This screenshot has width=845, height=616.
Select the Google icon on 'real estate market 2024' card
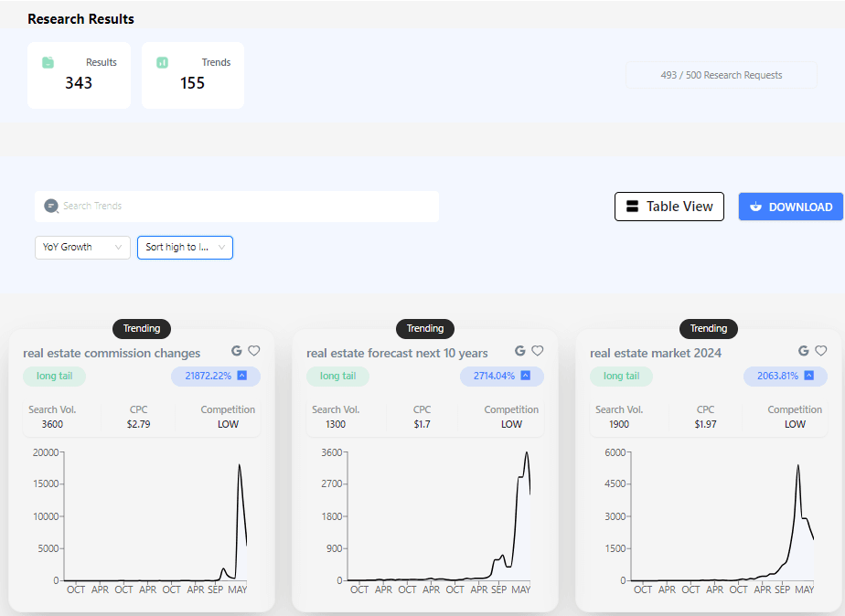(804, 350)
